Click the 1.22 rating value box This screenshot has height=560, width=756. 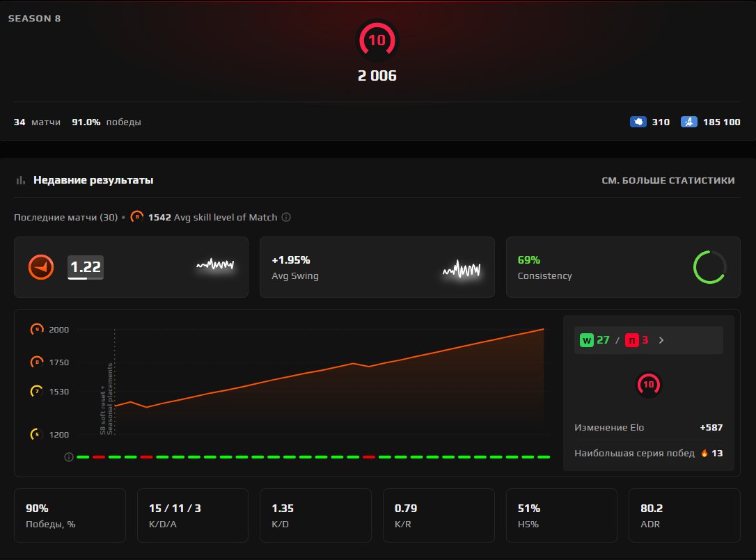(x=86, y=267)
